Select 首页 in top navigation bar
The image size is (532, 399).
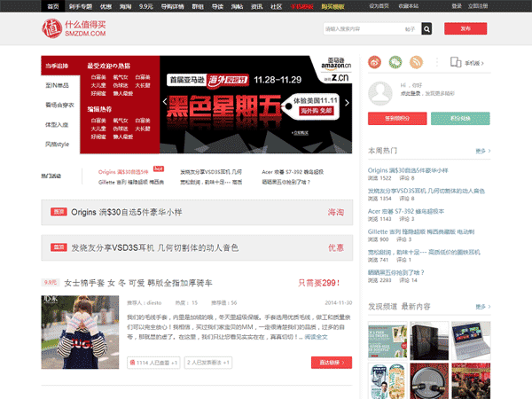click(54, 5)
